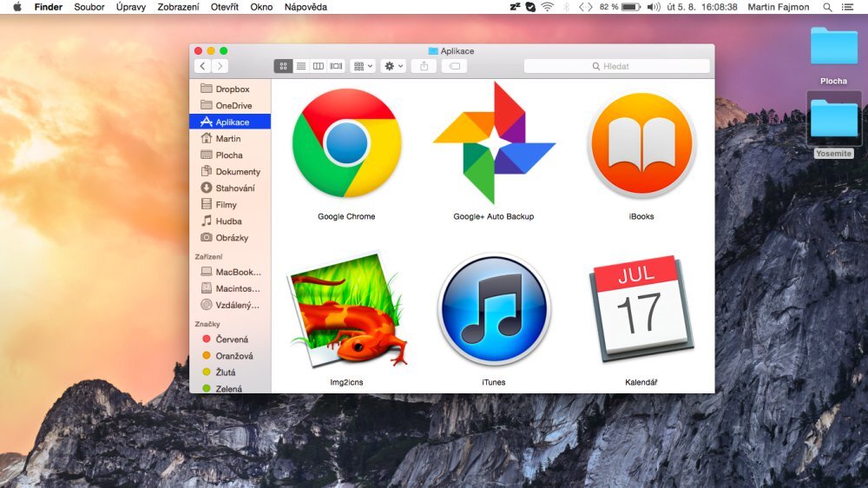Select the Google+ Auto Backup icon
Screen dimensions: 868x488
click(x=493, y=143)
